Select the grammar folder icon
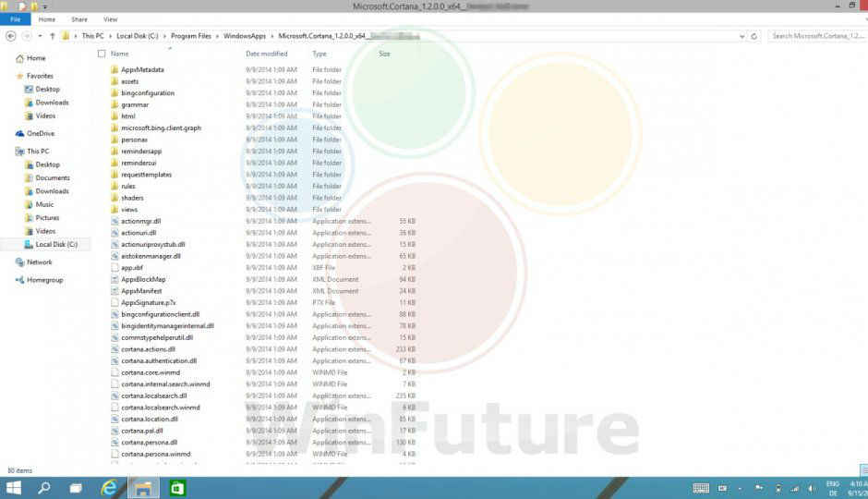This screenshot has height=499, width=868. (x=115, y=104)
